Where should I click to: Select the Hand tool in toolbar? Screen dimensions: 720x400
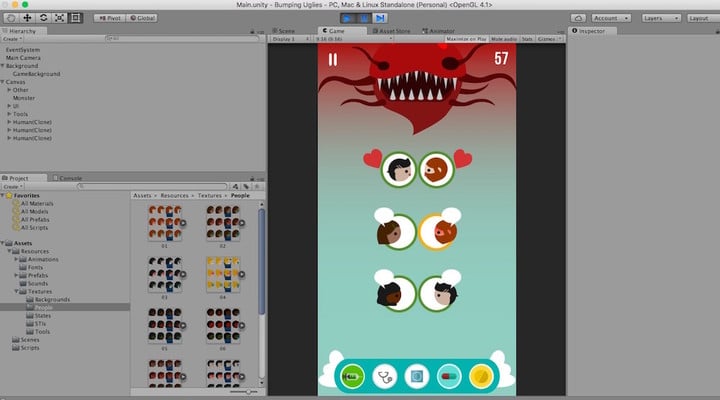[11, 18]
